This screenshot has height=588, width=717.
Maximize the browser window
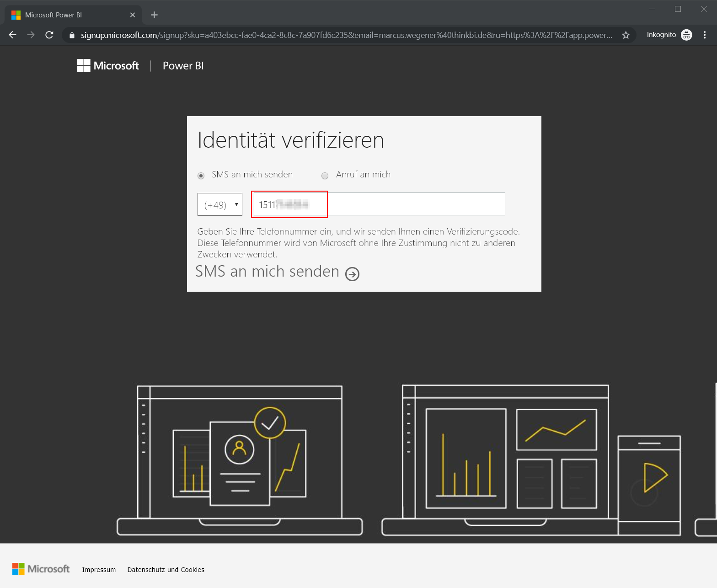[678, 9]
